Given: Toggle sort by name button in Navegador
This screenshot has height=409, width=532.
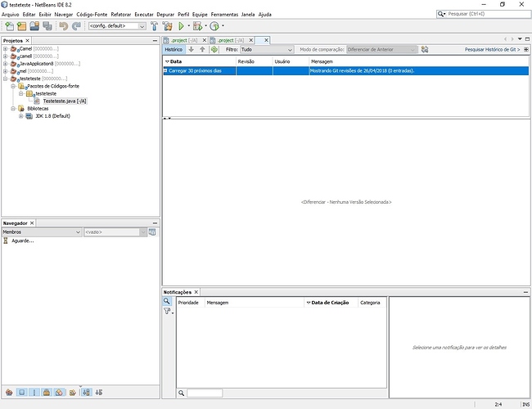Looking at the screenshot, I should pos(87,393).
